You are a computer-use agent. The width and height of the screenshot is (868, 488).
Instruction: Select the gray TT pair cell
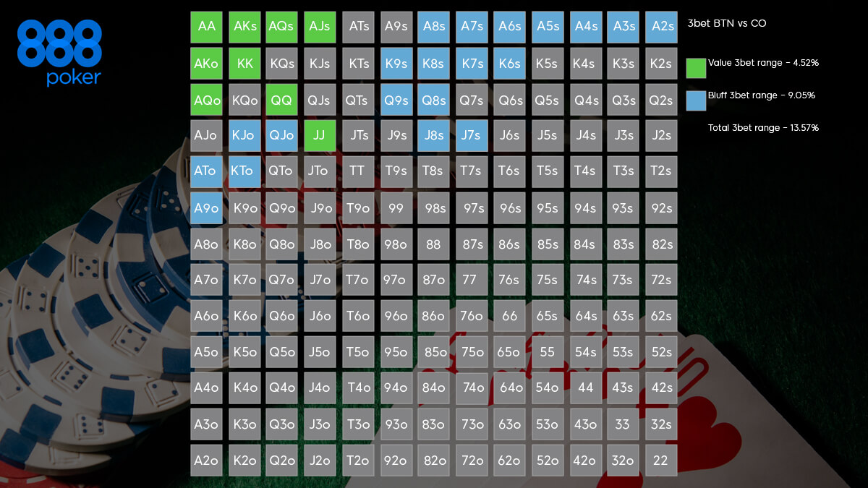tap(357, 171)
